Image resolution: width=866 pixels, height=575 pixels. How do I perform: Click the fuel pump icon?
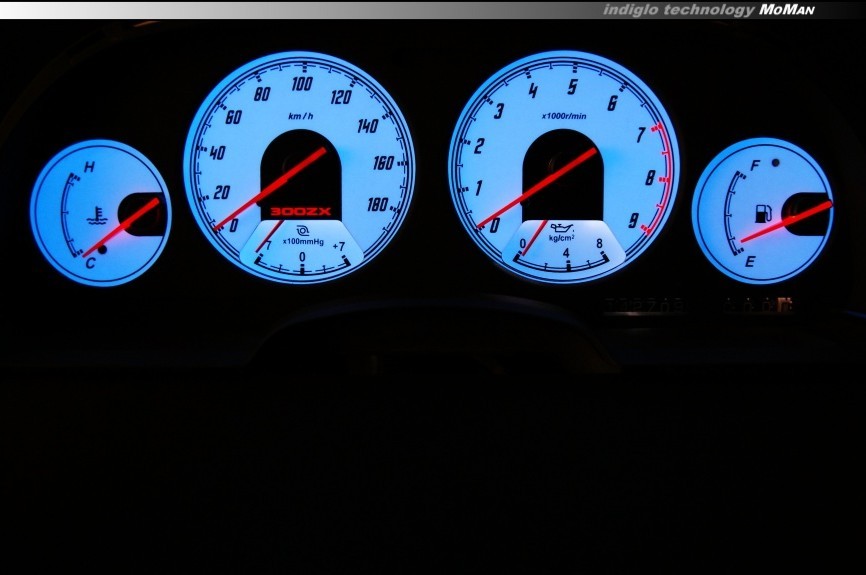click(x=763, y=213)
